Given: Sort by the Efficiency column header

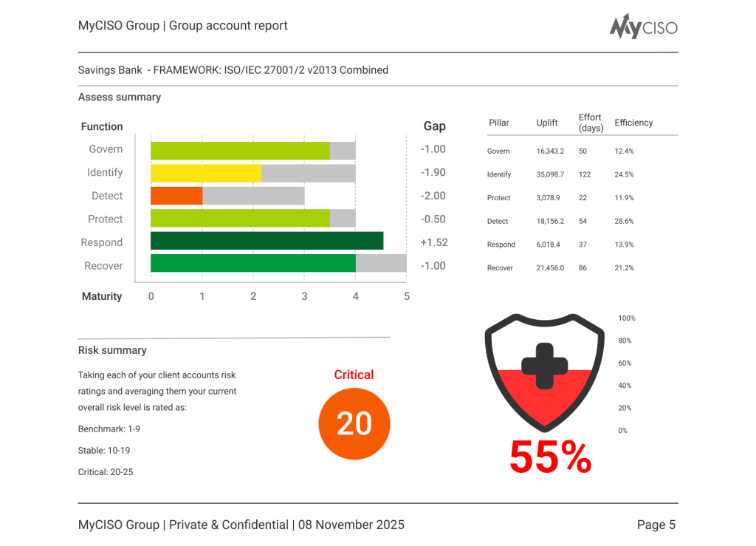Looking at the screenshot, I should pos(633,123).
